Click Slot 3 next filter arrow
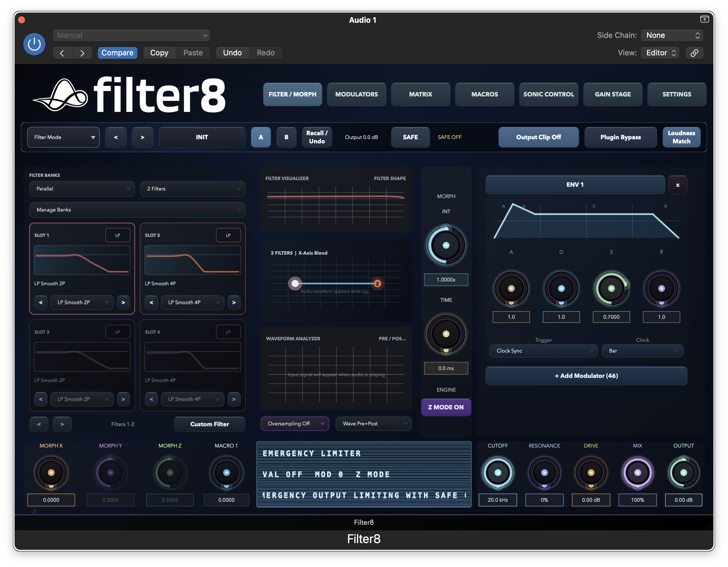 pos(123,399)
